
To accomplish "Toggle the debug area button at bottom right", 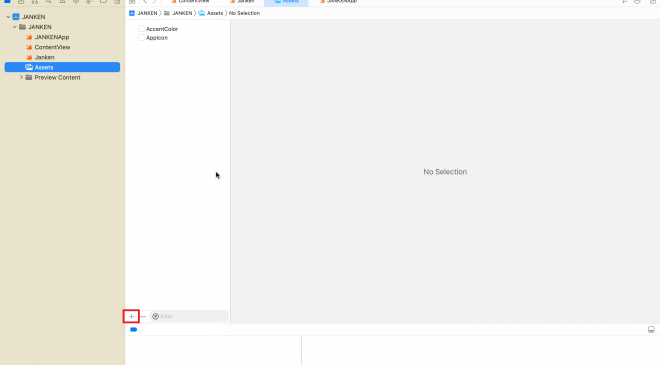I will [651, 330].
